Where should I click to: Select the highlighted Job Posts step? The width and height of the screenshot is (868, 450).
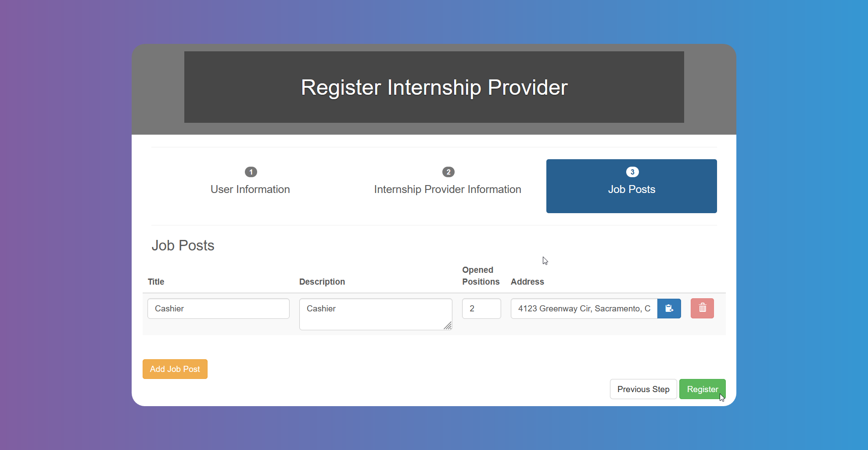(x=631, y=189)
